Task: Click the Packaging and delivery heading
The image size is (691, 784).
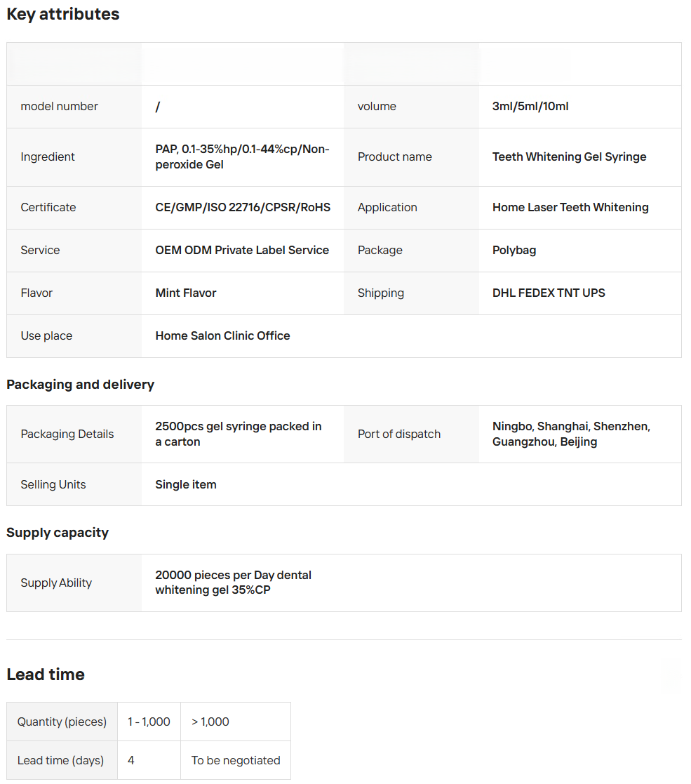Action: 80,385
